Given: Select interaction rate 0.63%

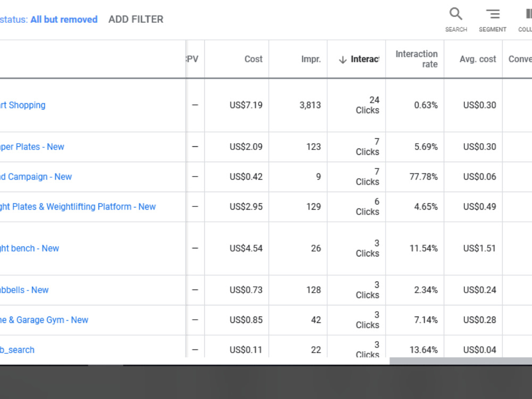Looking at the screenshot, I should (426, 105).
